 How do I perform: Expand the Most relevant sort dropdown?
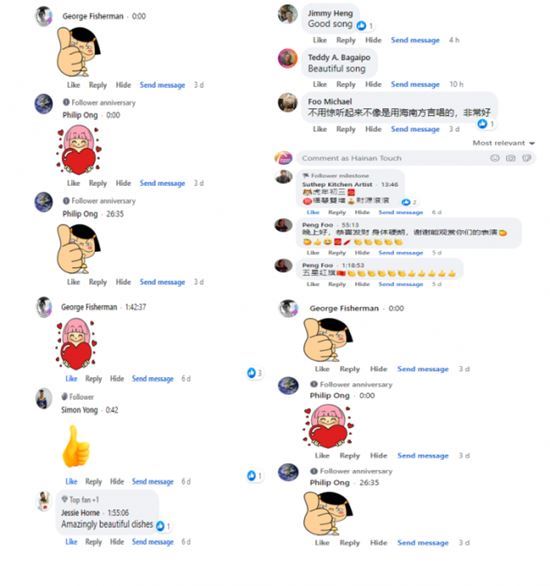(x=503, y=143)
